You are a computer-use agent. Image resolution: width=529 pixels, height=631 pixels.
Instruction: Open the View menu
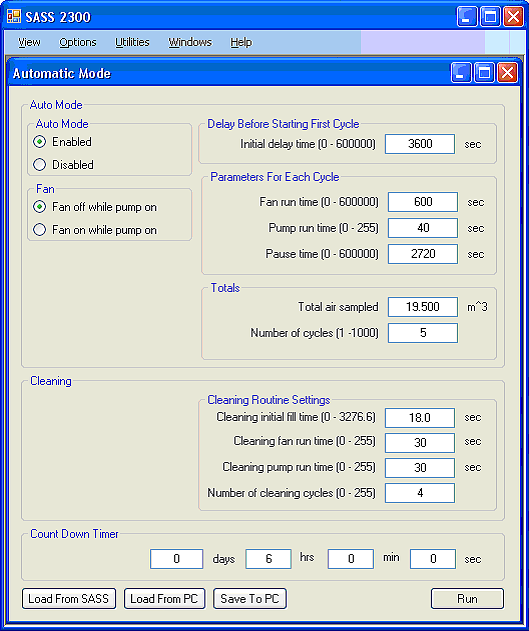(29, 42)
